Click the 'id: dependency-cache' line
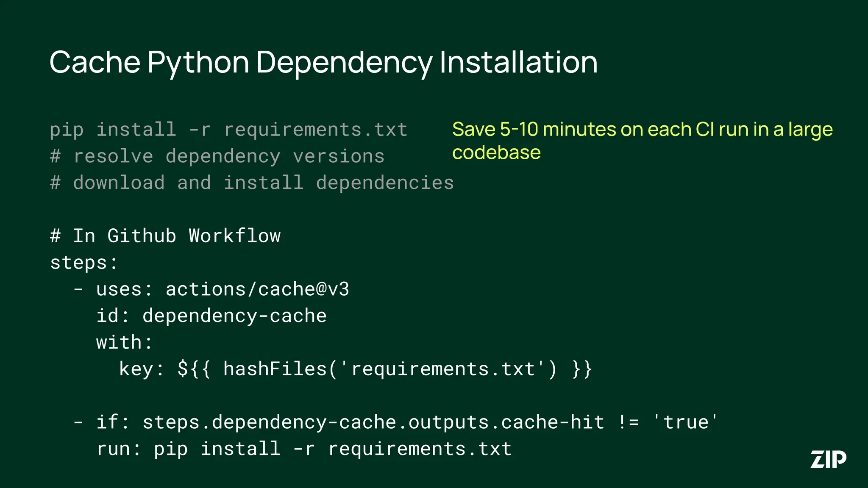Image resolution: width=868 pixels, height=488 pixels. (x=211, y=316)
